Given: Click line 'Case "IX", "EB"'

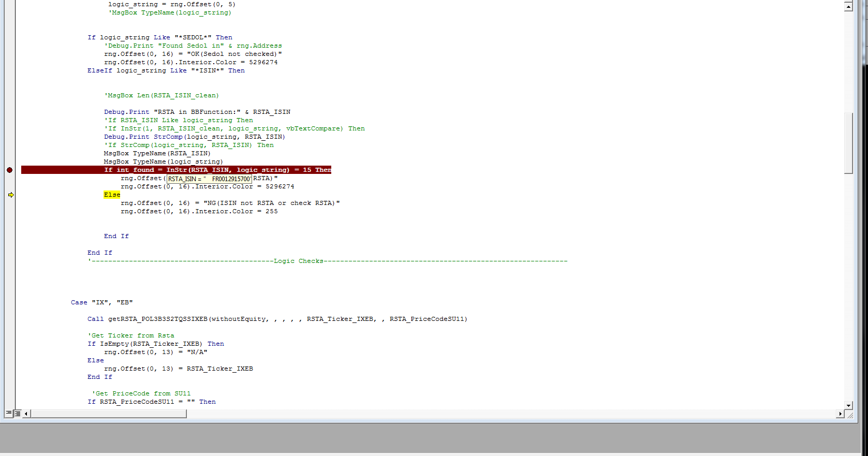Looking at the screenshot, I should tap(102, 302).
